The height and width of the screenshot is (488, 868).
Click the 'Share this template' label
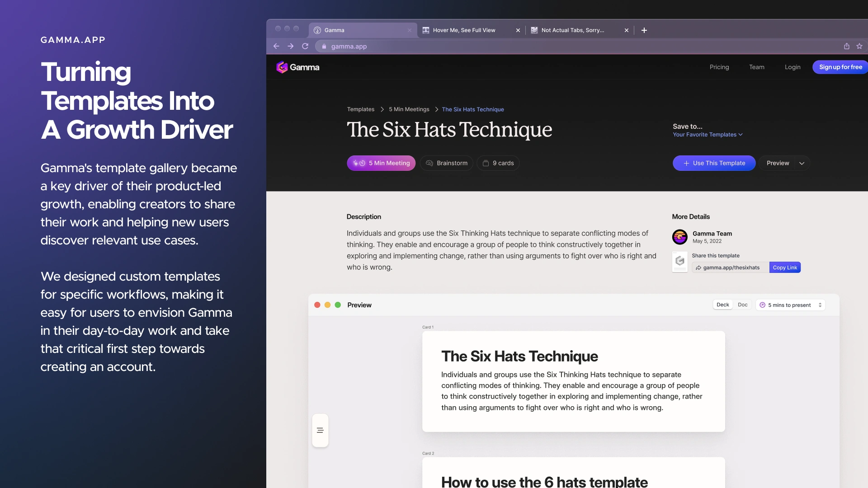(x=716, y=256)
